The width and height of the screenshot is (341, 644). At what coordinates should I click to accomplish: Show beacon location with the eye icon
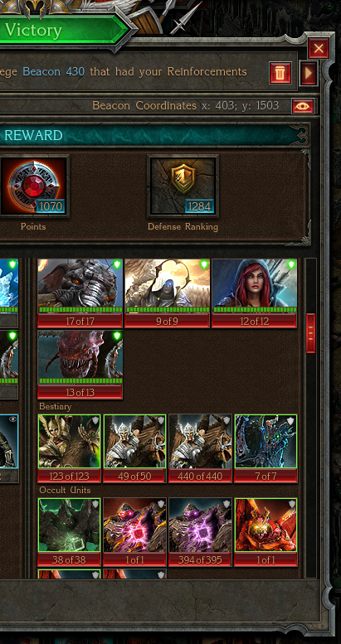pos(303,106)
